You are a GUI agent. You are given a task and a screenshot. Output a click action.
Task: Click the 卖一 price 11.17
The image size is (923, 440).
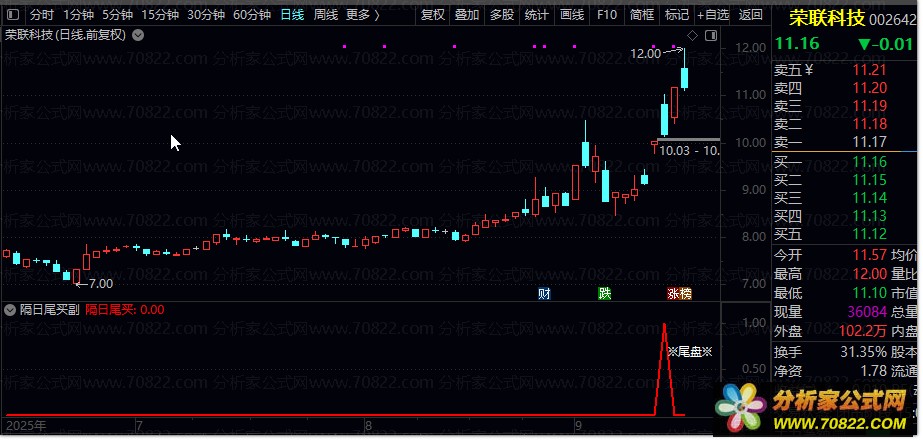coord(869,142)
